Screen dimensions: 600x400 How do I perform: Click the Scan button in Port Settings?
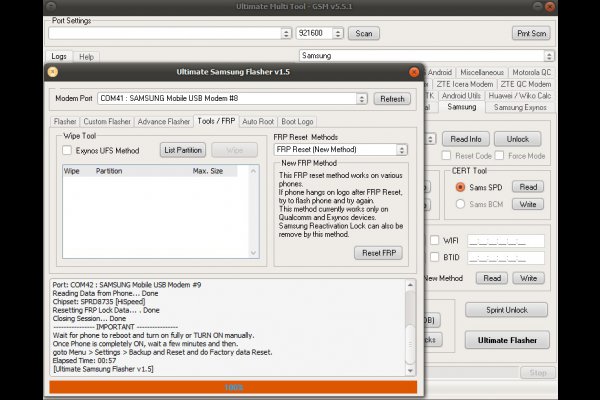(x=364, y=33)
